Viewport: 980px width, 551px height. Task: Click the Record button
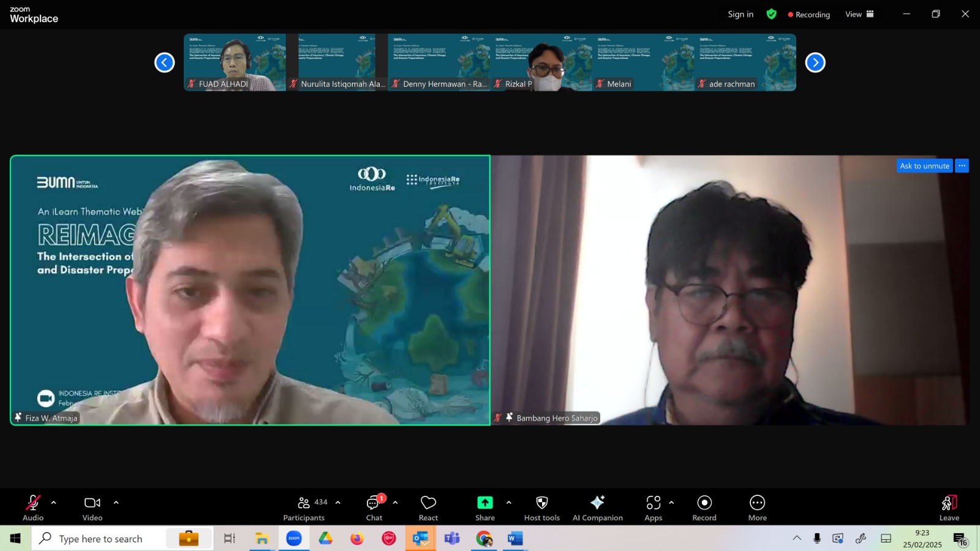click(x=704, y=508)
